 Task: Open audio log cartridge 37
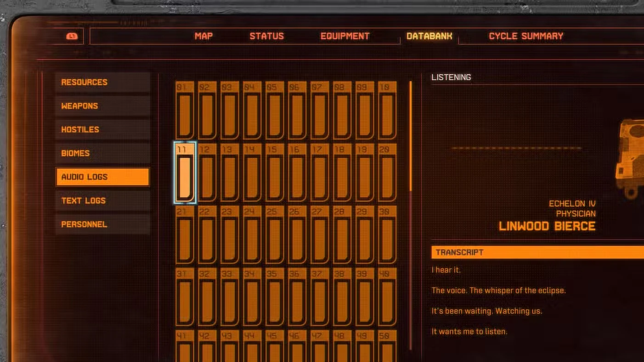[x=320, y=297]
